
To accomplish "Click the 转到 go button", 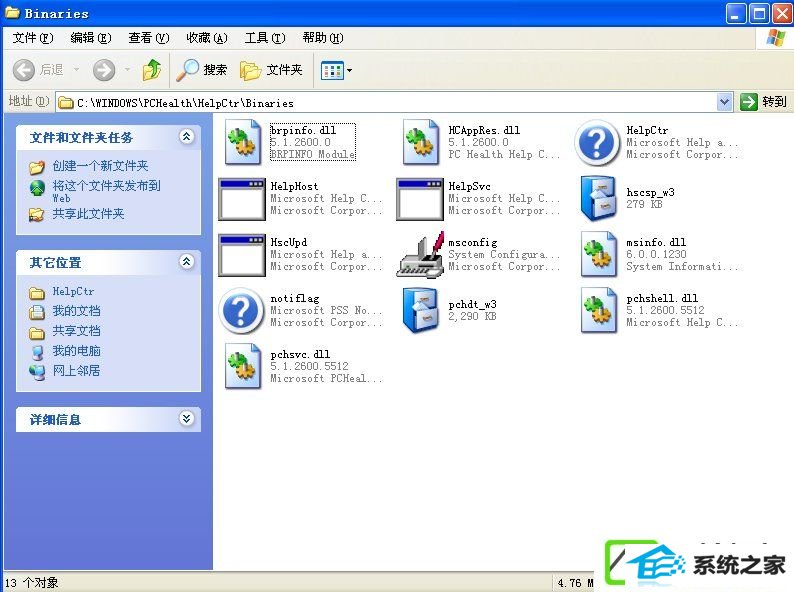I will coord(764,102).
